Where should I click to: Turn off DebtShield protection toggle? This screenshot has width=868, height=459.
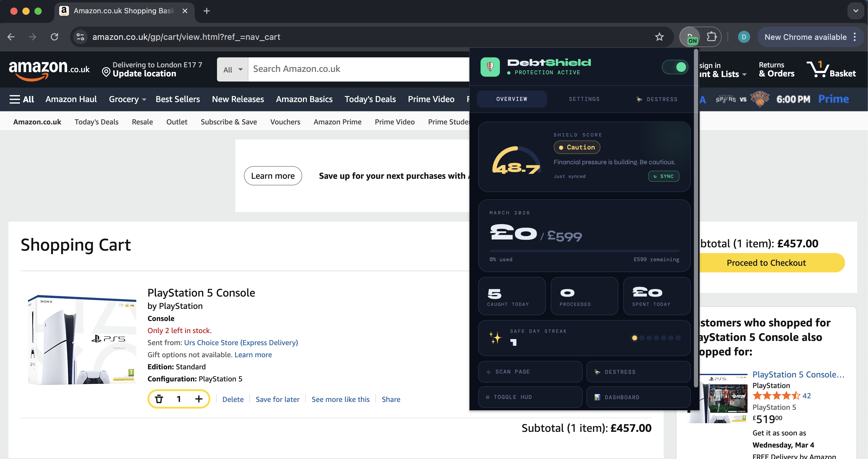pyautogui.click(x=675, y=67)
